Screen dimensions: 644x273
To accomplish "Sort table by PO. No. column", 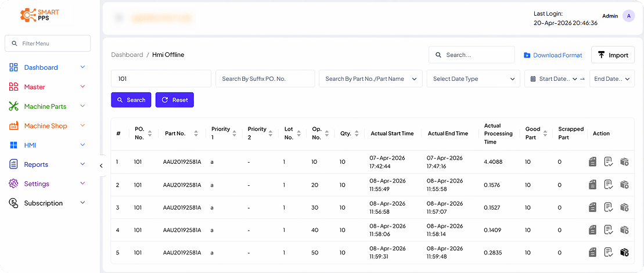I will pyautogui.click(x=150, y=134).
